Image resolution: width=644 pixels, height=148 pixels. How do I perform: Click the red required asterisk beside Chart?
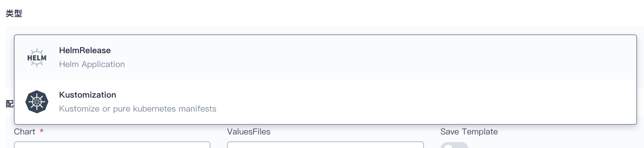[41, 131]
